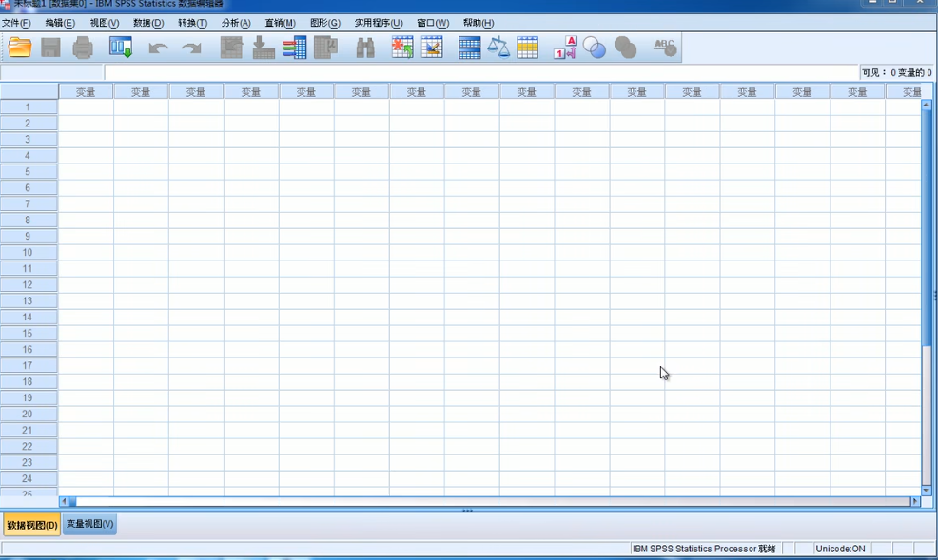Click the Save floppy disk icon
938x560 pixels.
50,48
